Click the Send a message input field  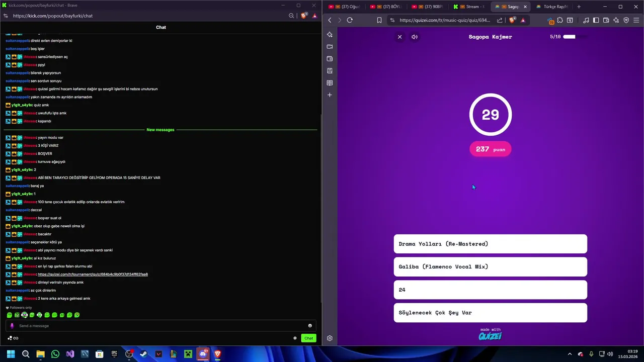point(161,326)
